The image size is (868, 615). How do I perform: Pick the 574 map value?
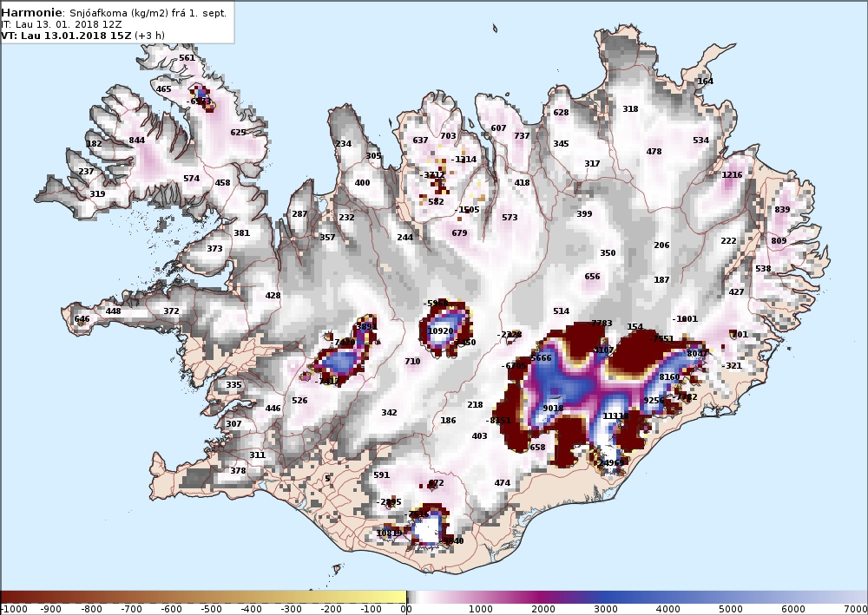(191, 179)
